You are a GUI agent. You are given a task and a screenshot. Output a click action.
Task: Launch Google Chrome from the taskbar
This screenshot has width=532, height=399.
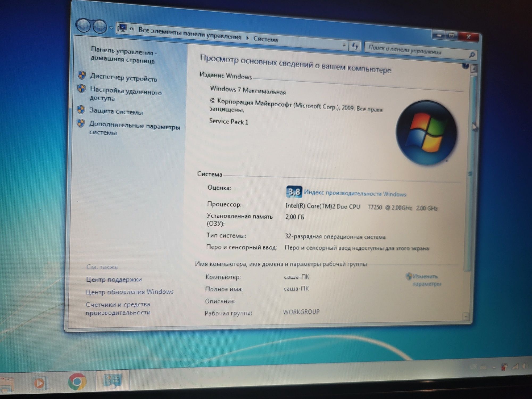(77, 381)
